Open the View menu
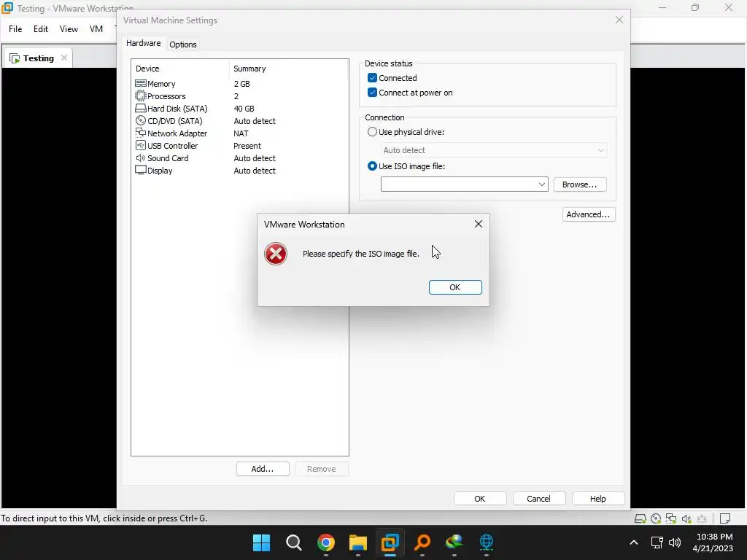The width and height of the screenshot is (747, 560). click(69, 29)
